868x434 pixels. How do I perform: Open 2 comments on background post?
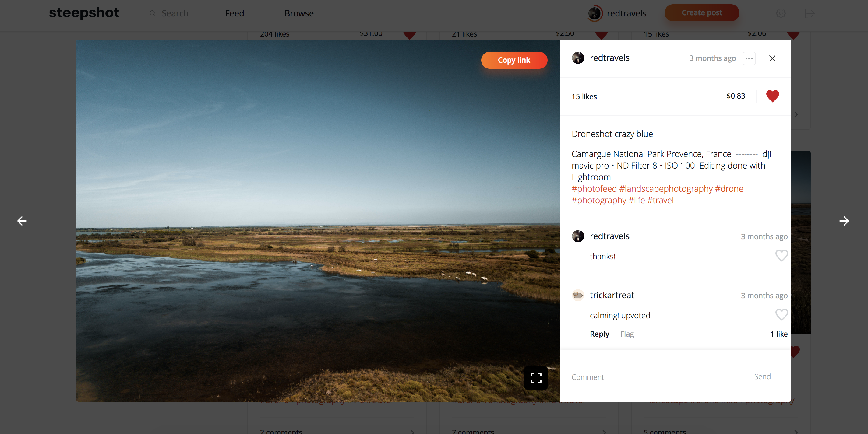(281, 431)
